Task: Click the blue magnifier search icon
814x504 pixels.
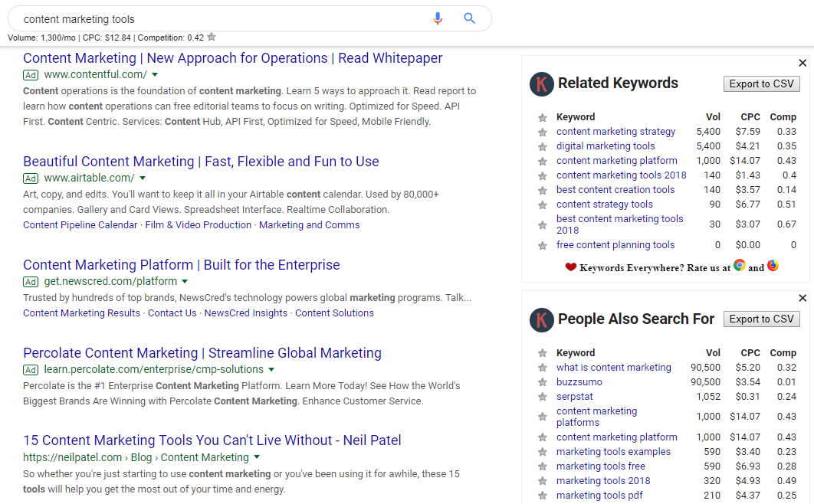Action: point(469,18)
